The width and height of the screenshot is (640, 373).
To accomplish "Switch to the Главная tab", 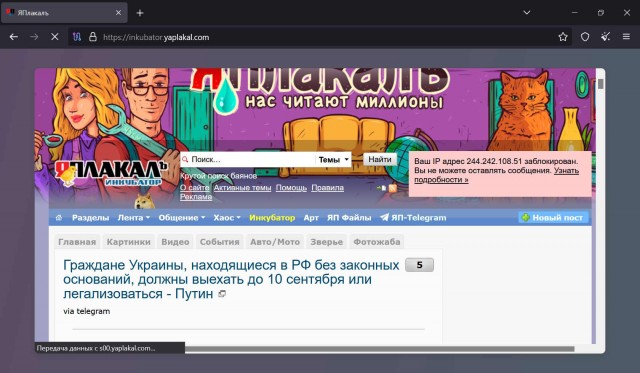I will (x=77, y=242).
